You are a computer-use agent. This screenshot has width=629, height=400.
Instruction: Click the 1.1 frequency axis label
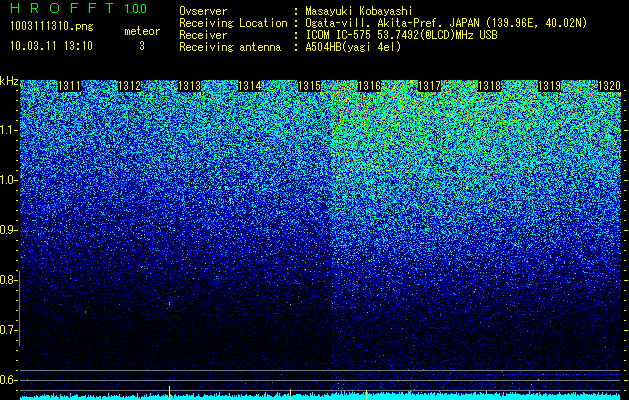click(x=8, y=130)
